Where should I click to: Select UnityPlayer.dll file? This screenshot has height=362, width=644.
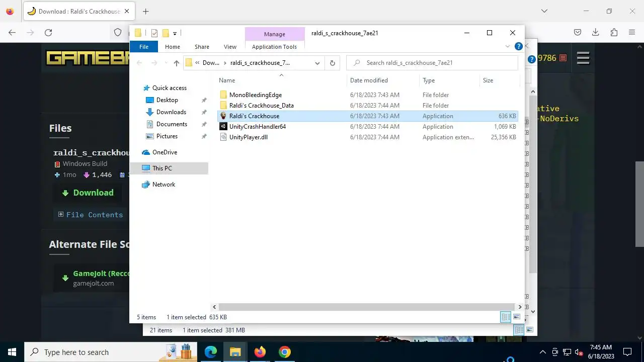pos(249,137)
